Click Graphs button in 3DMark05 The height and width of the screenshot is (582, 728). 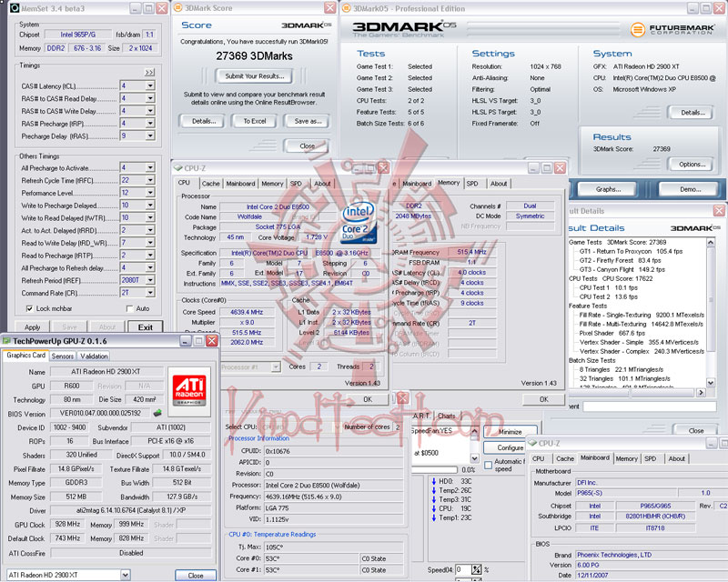click(x=608, y=189)
